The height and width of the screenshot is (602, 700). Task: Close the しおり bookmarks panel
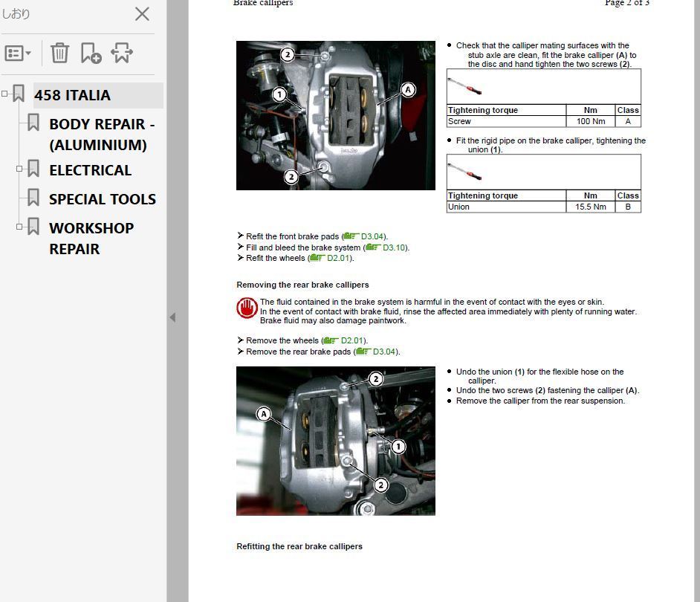pyautogui.click(x=142, y=14)
